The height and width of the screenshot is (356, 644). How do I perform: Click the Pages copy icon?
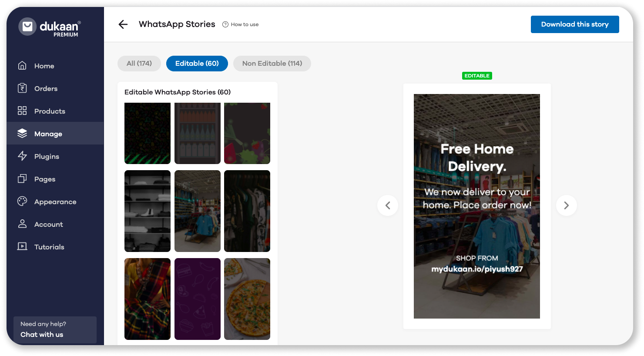click(22, 178)
